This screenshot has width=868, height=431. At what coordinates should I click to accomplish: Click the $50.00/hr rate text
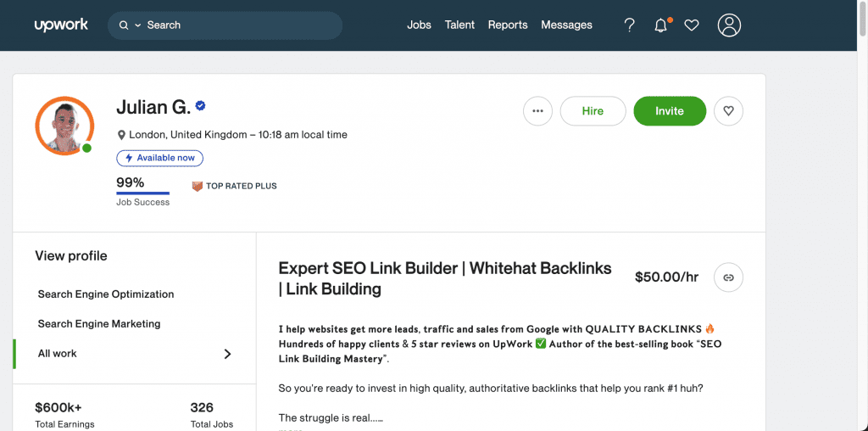(x=666, y=277)
